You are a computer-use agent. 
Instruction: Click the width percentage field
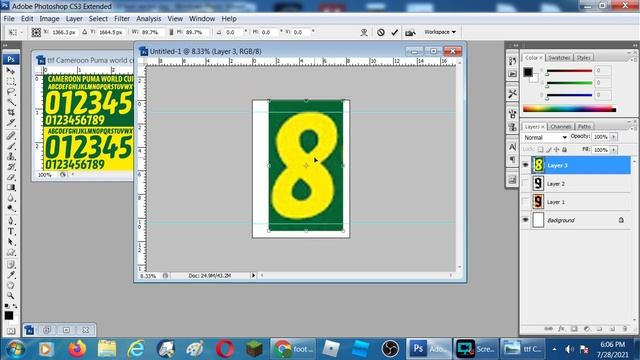pos(152,32)
